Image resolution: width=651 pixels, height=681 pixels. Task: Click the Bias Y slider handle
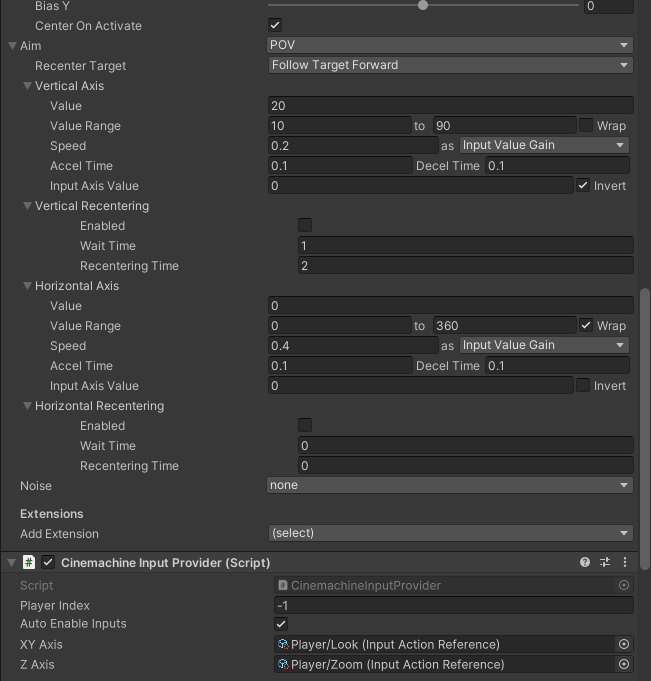pos(423,5)
